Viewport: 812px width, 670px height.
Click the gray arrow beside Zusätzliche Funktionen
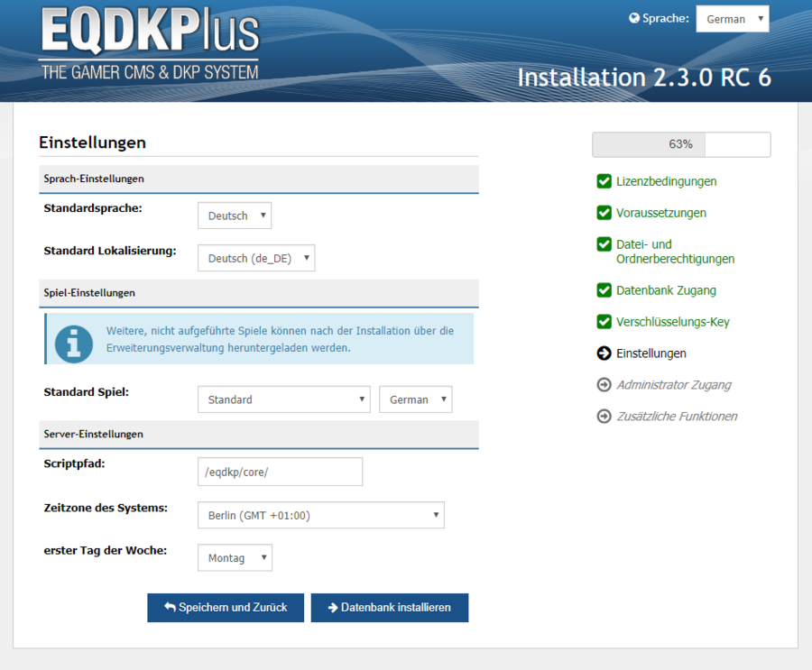pos(603,416)
